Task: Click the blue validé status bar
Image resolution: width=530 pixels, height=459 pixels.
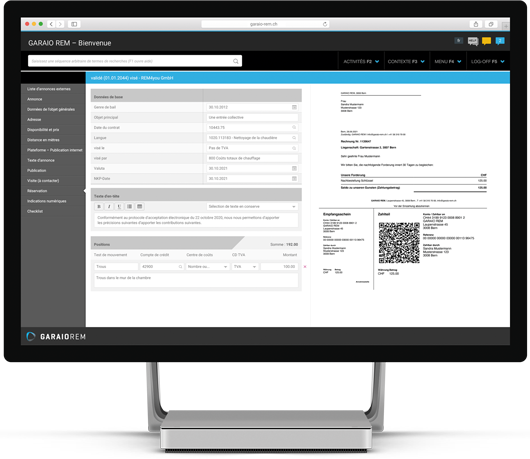Action: (298, 78)
